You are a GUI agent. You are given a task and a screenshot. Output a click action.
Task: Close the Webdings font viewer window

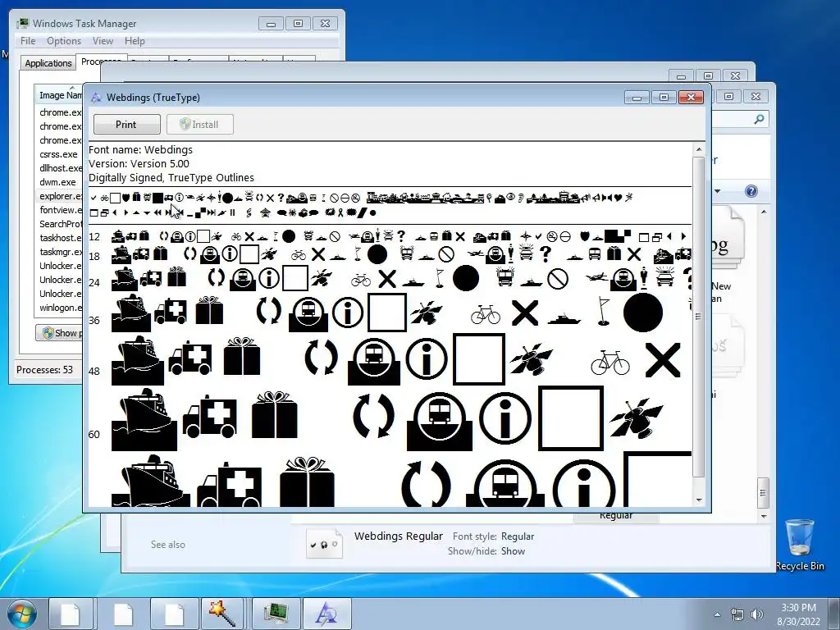(691, 97)
